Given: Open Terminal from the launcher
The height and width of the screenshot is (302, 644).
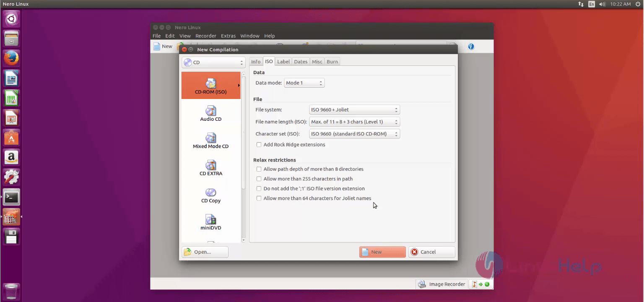Looking at the screenshot, I should 11,197.
